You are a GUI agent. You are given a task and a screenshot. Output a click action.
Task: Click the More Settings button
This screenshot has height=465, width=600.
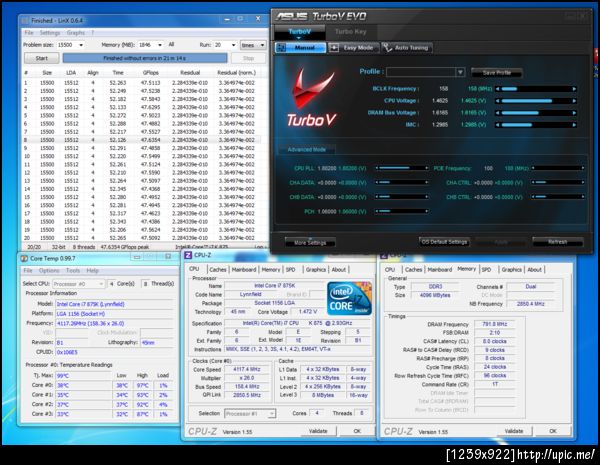310,243
